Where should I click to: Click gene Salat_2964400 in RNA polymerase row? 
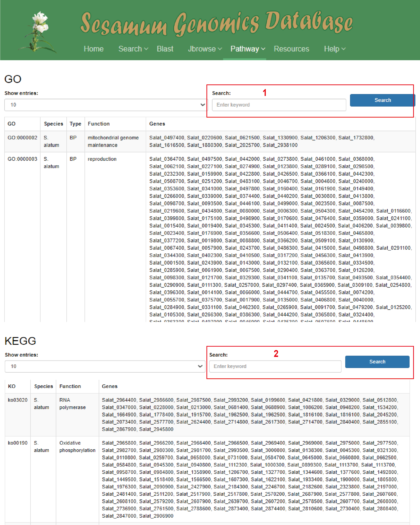coord(119,400)
